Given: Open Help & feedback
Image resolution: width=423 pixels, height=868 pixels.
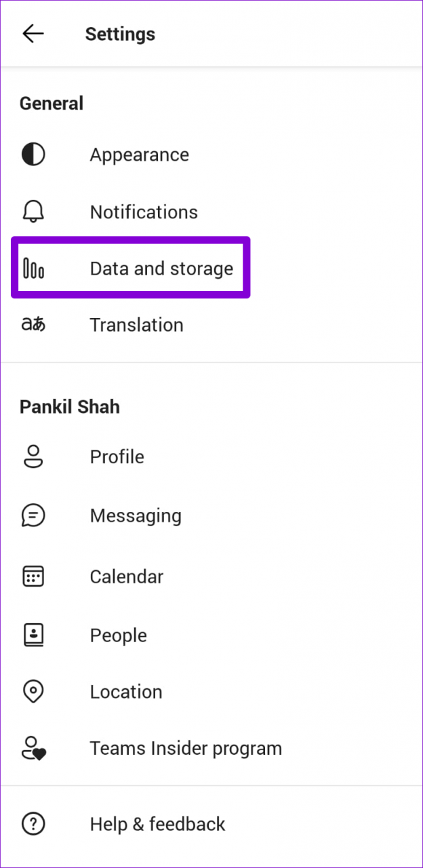Looking at the screenshot, I should coord(157,824).
